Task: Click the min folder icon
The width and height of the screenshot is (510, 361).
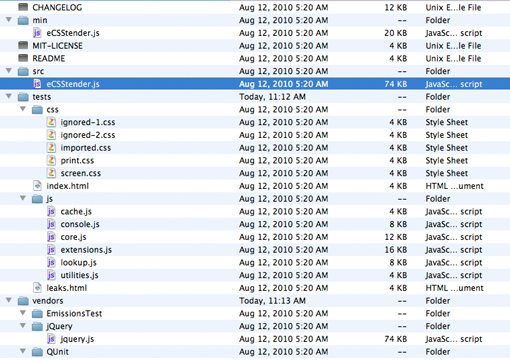Action: [23, 20]
